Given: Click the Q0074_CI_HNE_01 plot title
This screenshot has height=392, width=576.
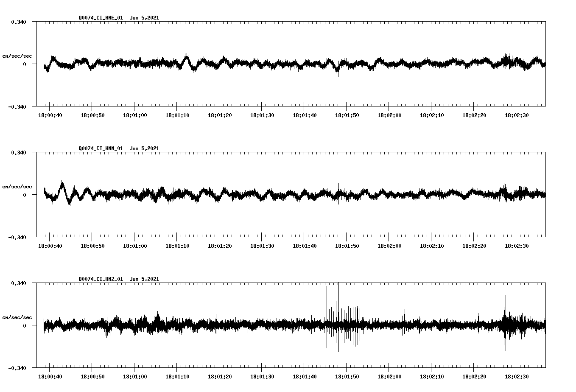Looking at the screenshot, I should pos(101,18).
